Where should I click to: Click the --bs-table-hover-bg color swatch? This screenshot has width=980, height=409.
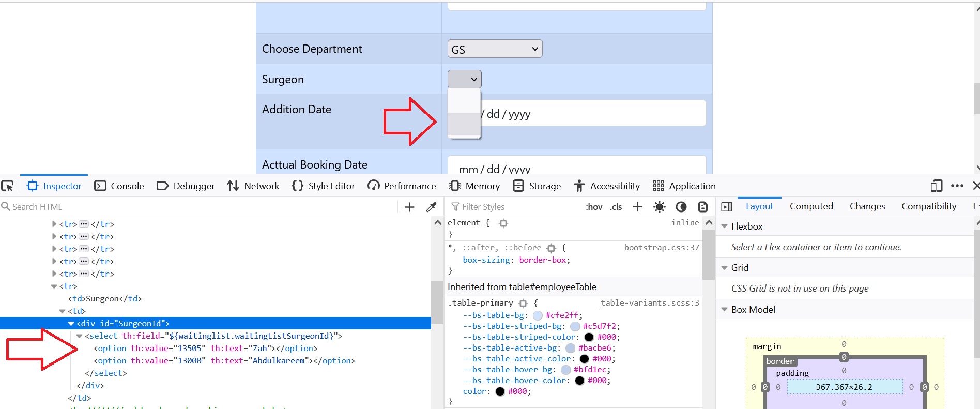click(x=565, y=370)
